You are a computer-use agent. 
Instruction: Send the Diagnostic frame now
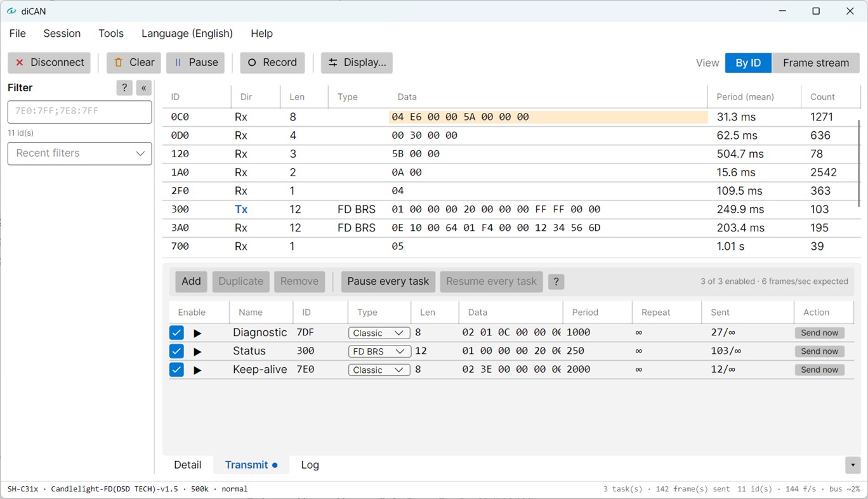(819, 333)
